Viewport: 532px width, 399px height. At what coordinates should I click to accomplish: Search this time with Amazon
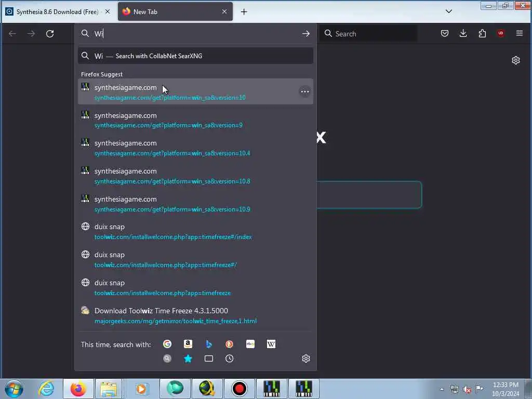pos(188,344)
